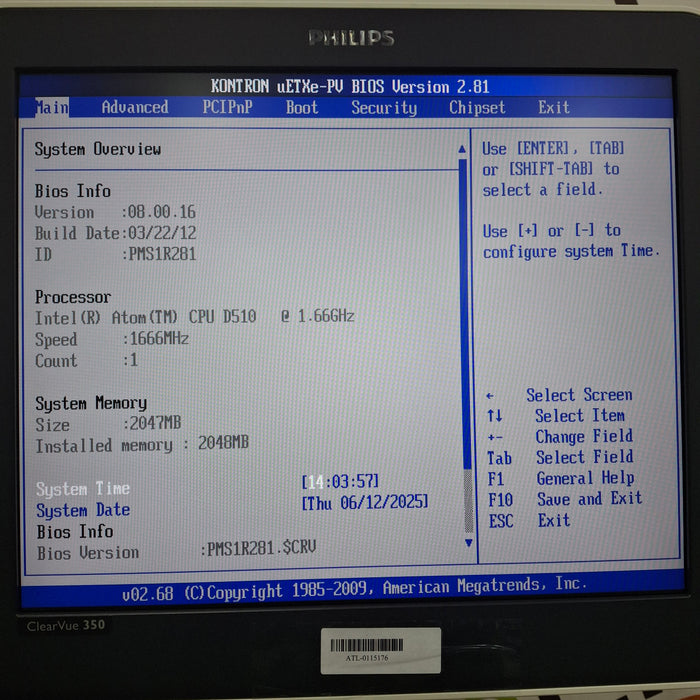Click the ATL-0115176 barcode label
Image resolution: width=700 pixels, height=700 pixels.
pyautogui.click(x=381, y=650)
